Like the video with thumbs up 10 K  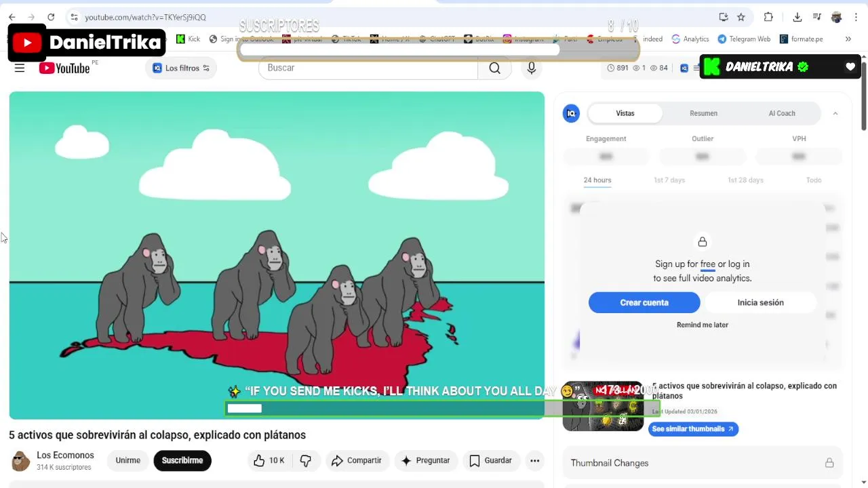pyautogui.click(x=269, y=460)
